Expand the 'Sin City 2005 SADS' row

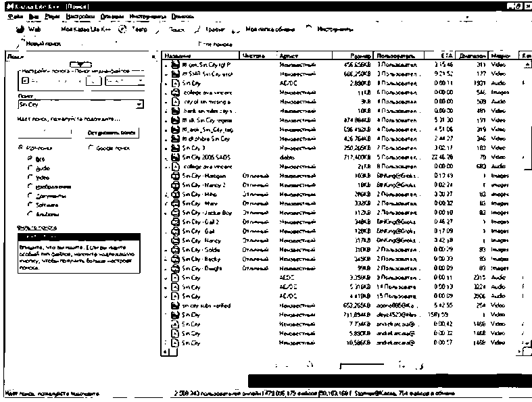(166, 157)
